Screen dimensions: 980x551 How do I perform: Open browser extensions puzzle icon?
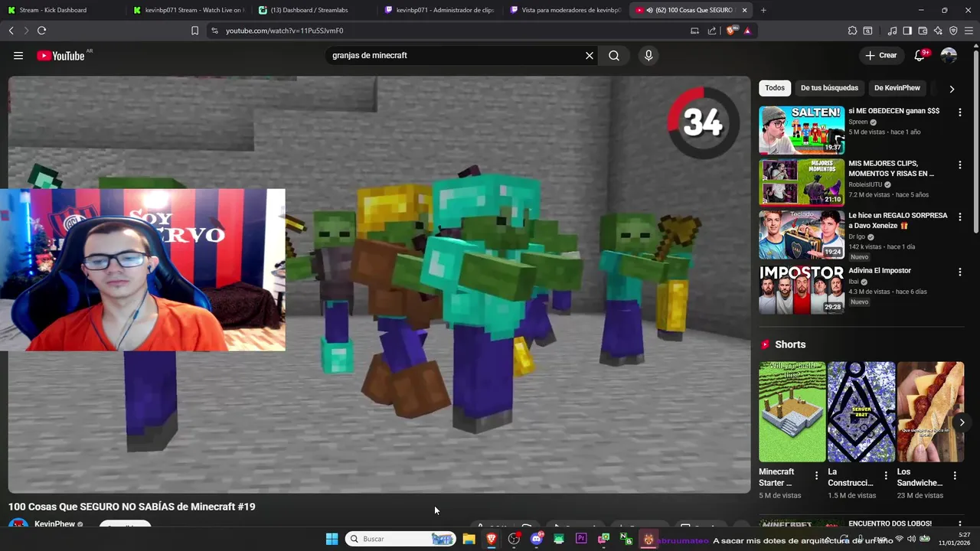(x=852, y=31)
